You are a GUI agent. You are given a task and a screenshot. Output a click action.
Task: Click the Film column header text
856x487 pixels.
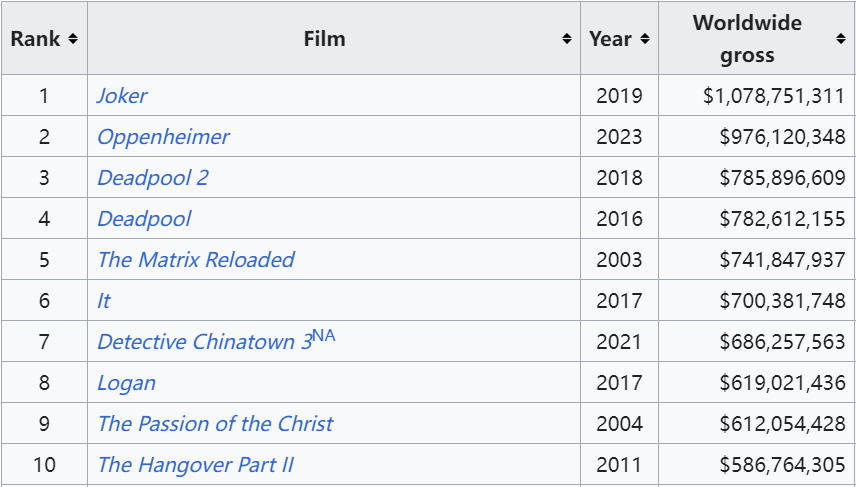(324, 39)
